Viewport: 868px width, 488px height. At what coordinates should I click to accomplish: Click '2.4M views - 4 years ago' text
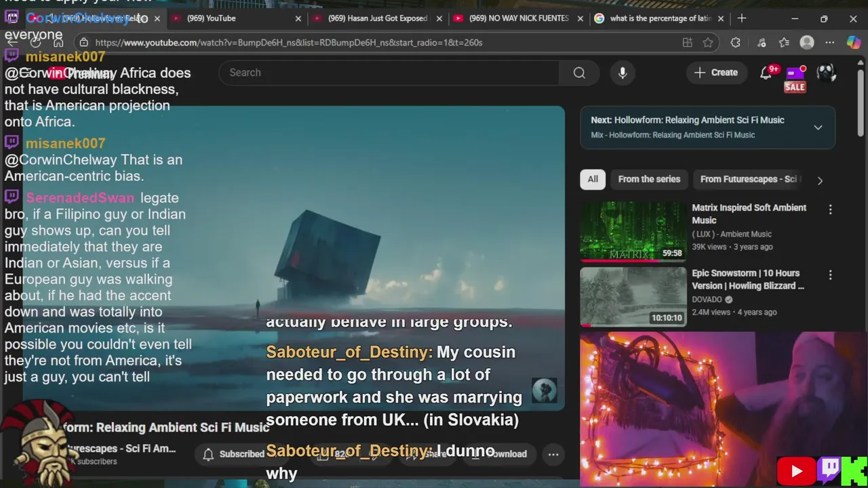pyautogui.click(x=734, y=312)
